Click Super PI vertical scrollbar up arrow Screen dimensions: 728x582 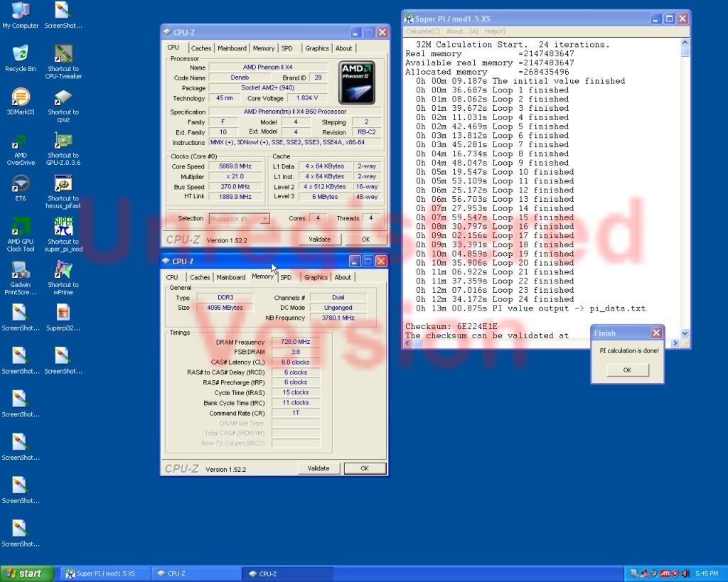(x=685, y=42)
